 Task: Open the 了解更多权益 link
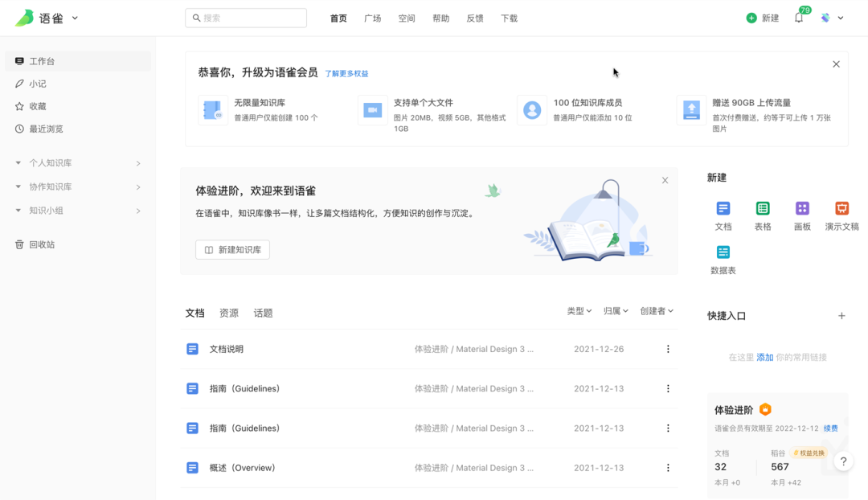pyautogui.click(x=346, y=73)
